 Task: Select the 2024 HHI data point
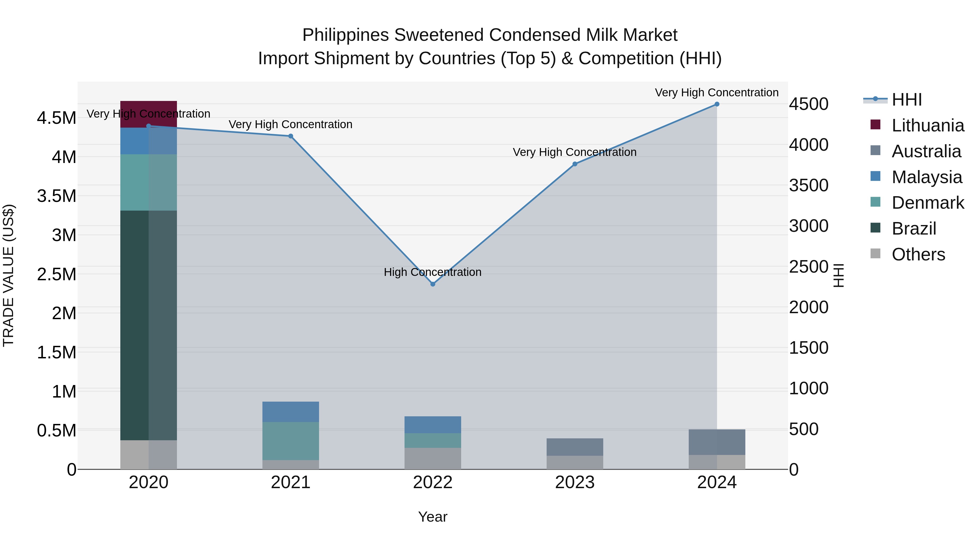(x=717, y=104)
